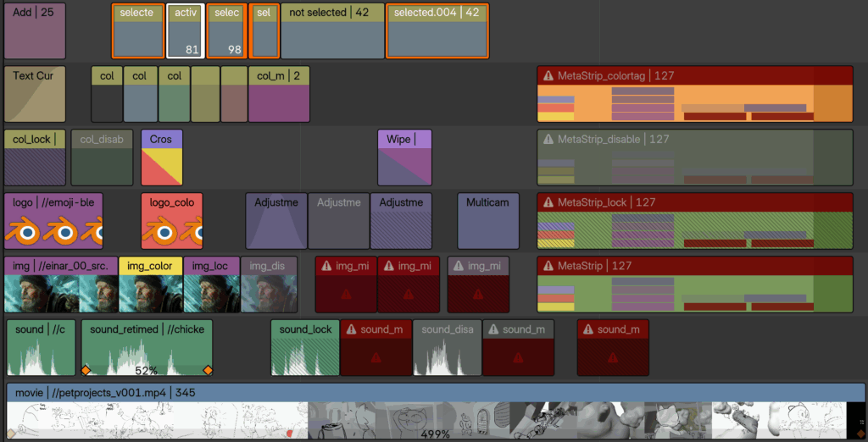This screenshot has height=442, width=868.
Task: Click right orange keyframe diamond on sound_retimed
Action: point(208,370)
